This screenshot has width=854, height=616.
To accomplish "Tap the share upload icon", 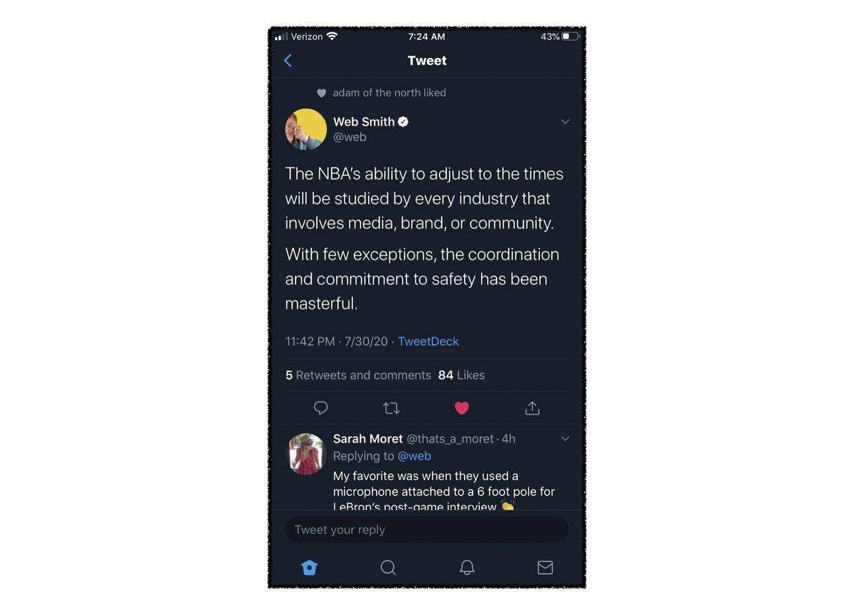I will point(532,408).
